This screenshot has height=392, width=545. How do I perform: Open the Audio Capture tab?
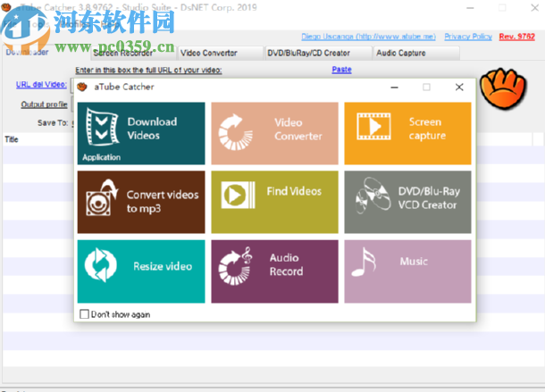click(x=416, y=54)
